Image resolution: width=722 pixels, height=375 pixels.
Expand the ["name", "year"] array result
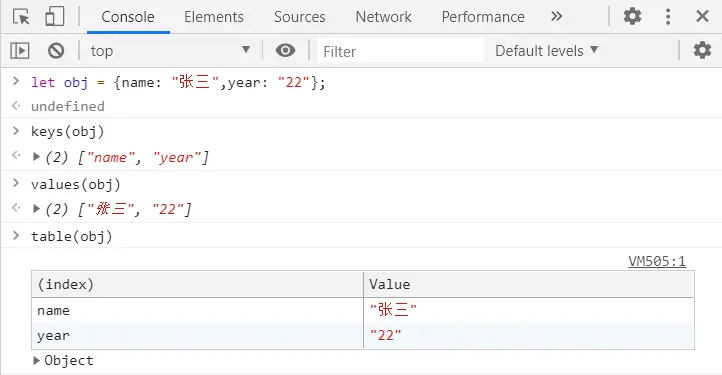click(36, 157)
